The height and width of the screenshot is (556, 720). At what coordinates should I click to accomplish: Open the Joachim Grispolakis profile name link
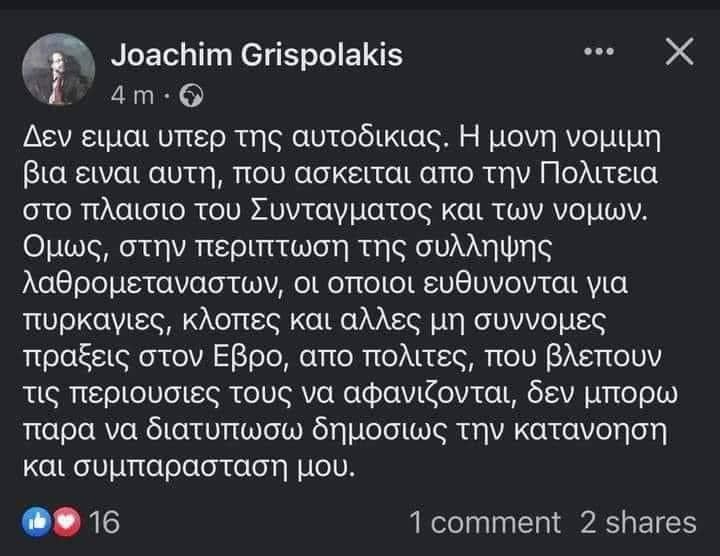(256, 55)
